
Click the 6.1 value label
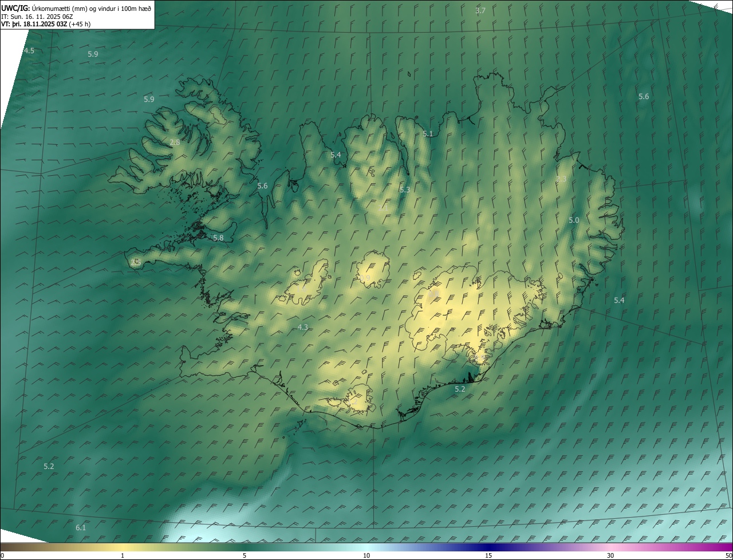tap(81, 528)
